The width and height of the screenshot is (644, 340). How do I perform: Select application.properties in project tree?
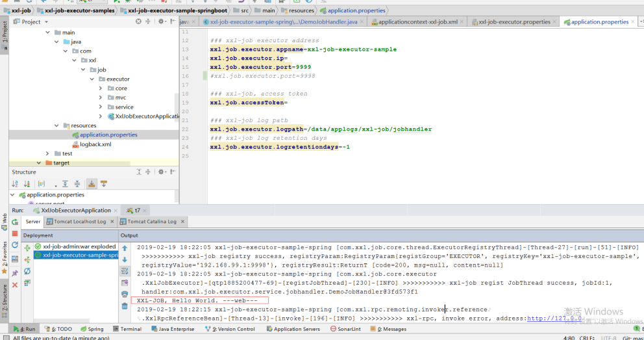[x=105, y=135]
